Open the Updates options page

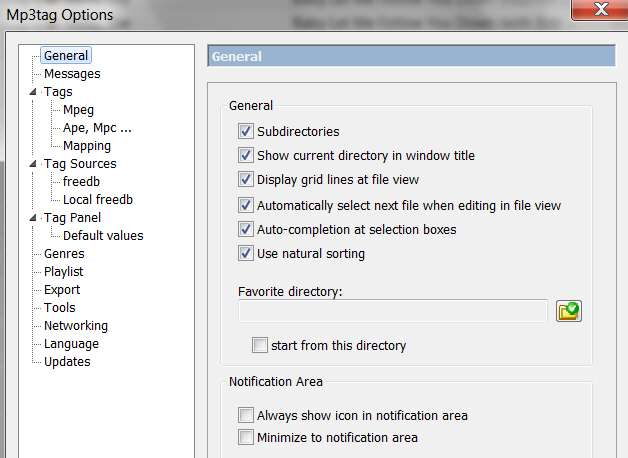[x=67, y=362]
